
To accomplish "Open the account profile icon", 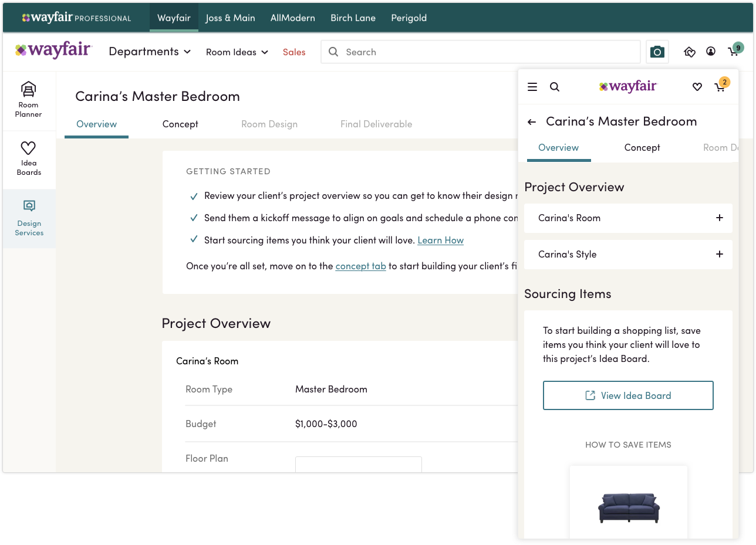I will click(711, 52).
